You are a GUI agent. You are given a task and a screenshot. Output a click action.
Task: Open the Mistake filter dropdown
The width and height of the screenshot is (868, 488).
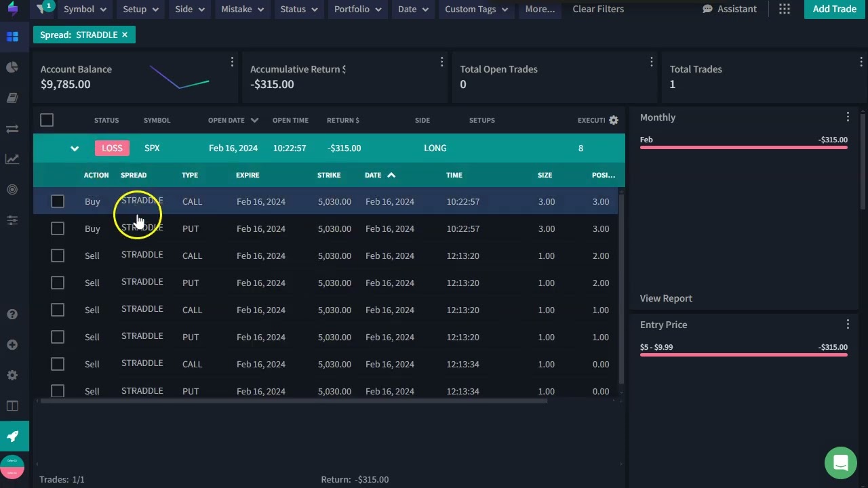tap(243, 9)
